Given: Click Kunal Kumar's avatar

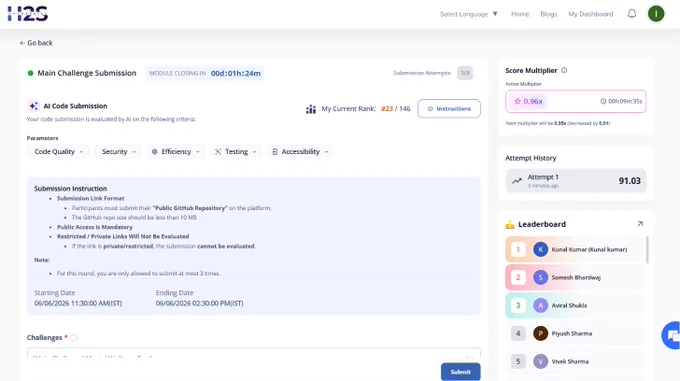Looking at the screenshot, I should point(540,250).
